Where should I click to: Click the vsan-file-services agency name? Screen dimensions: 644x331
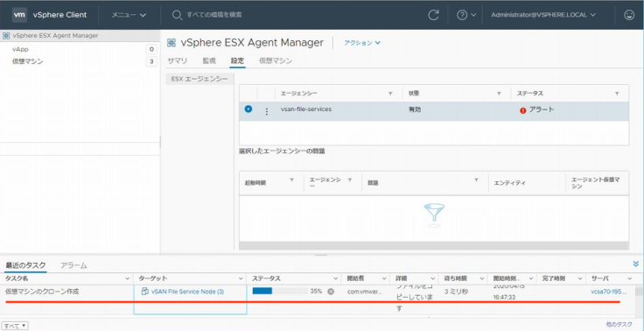[306, 109]
